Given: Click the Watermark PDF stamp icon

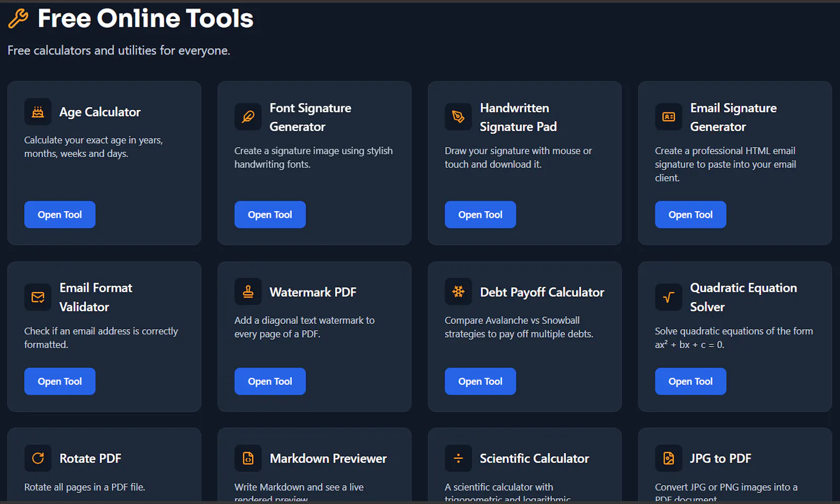Looking at the screenshot, I should point(248,291).
